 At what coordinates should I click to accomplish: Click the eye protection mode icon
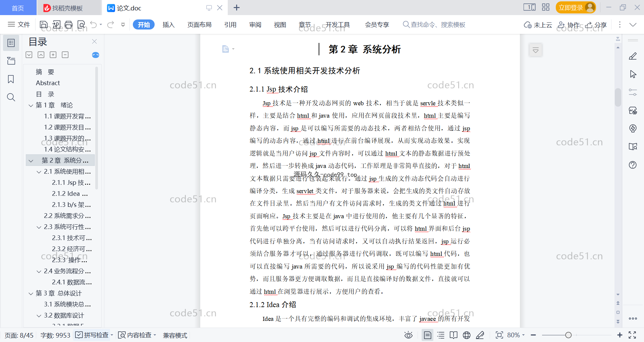[x=408, y=335]
